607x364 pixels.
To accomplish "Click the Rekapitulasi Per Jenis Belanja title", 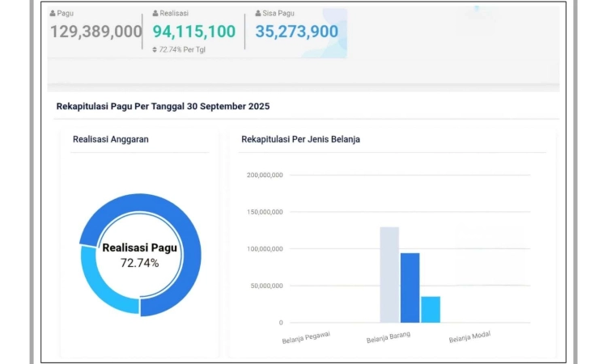I will pyautogui.click(x=300, y=139).
